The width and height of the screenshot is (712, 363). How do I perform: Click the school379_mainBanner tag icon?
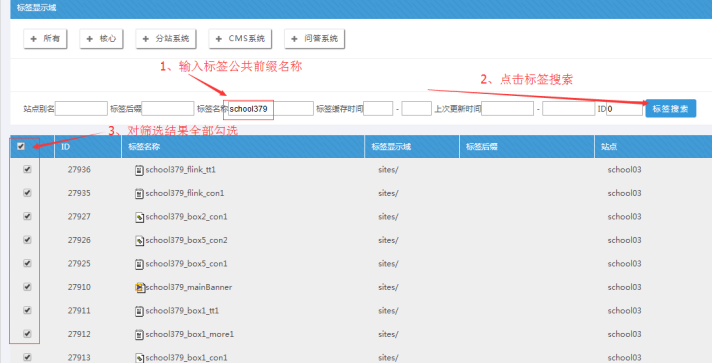139,288
